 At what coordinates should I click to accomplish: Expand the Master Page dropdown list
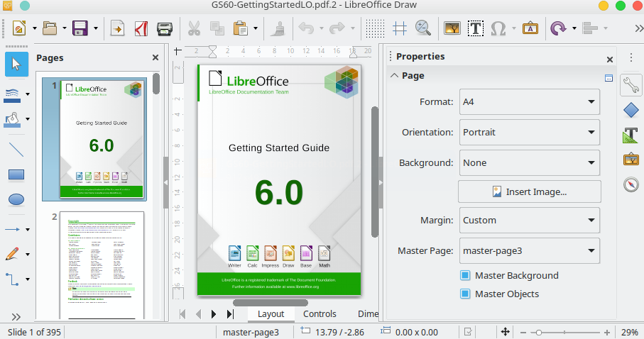[x=529, y=250]
